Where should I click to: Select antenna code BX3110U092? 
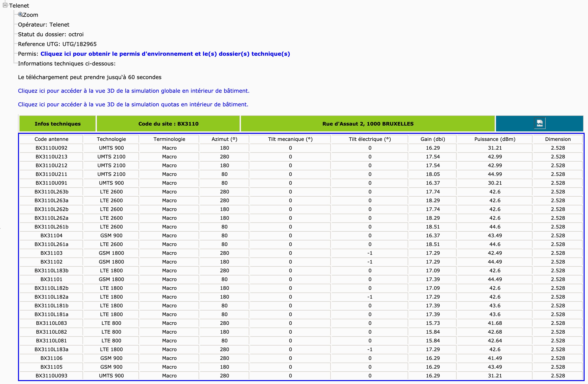[51, 148]
